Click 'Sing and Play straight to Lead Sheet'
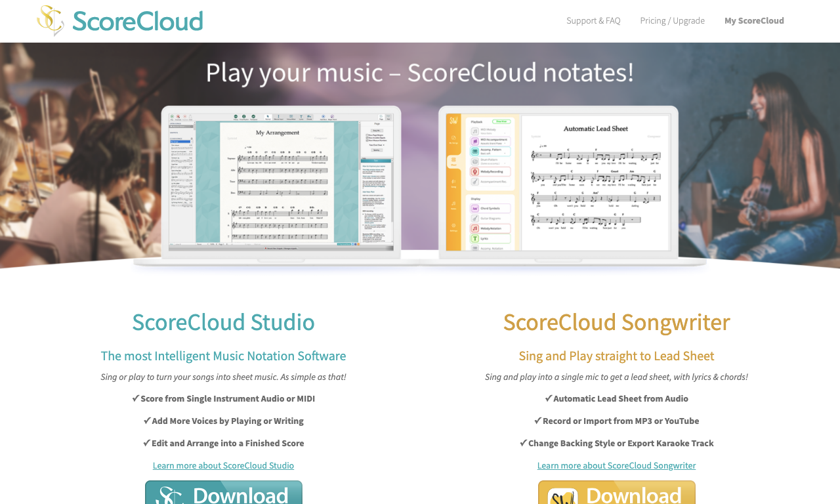The image size is (840, 504). [616, 356]
